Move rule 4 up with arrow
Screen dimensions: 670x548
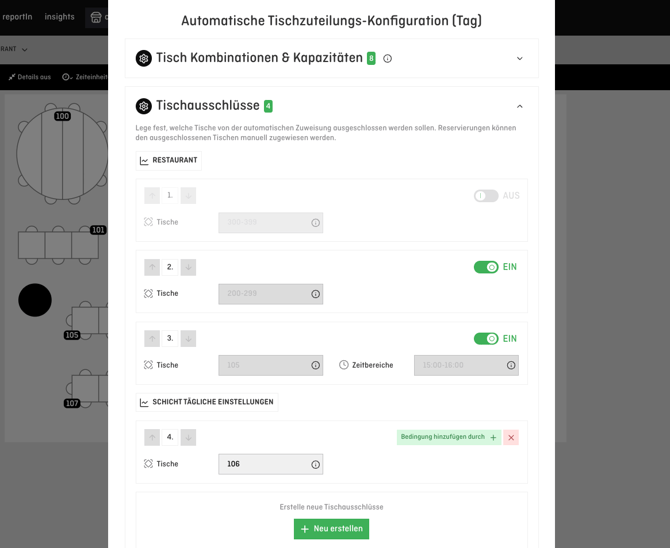152,438
